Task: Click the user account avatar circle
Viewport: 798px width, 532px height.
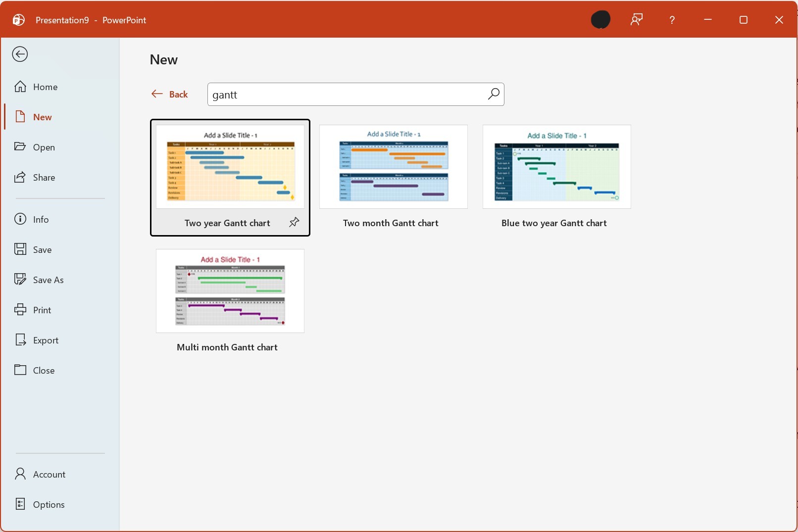Action: click(600, 20)
